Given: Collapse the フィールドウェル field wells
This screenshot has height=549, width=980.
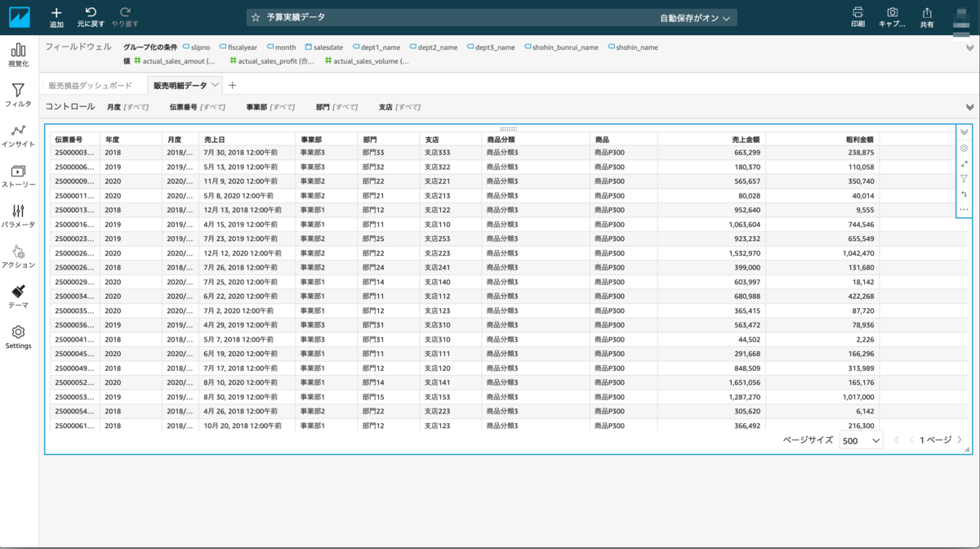Looking at the screenshot, I should pos(969,48).
